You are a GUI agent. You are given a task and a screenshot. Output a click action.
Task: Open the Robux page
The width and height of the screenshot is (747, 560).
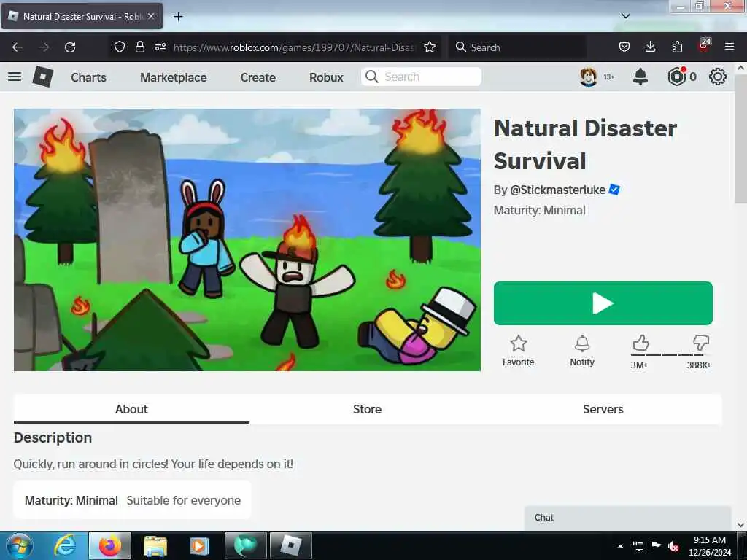tap(326, 77)
